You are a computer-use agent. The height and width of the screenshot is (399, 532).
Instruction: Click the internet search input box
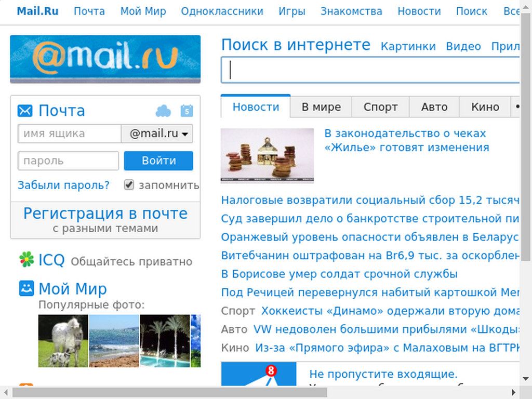pyautogui.click(x=370, y=70)
